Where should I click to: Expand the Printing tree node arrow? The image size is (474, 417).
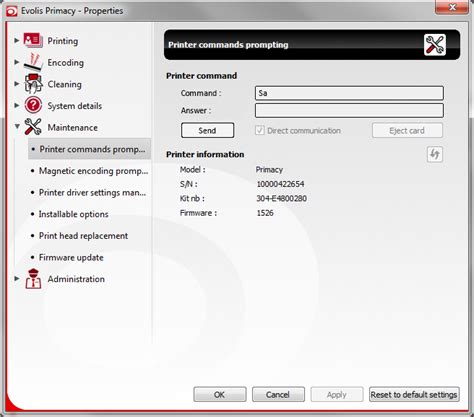pyautogui.click(x=16, y=40)
